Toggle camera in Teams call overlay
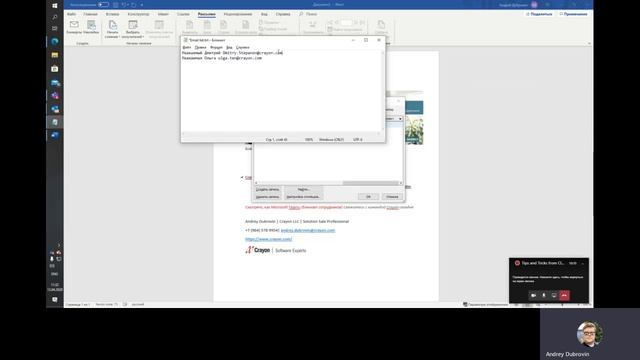 click(x=533, y=295)
